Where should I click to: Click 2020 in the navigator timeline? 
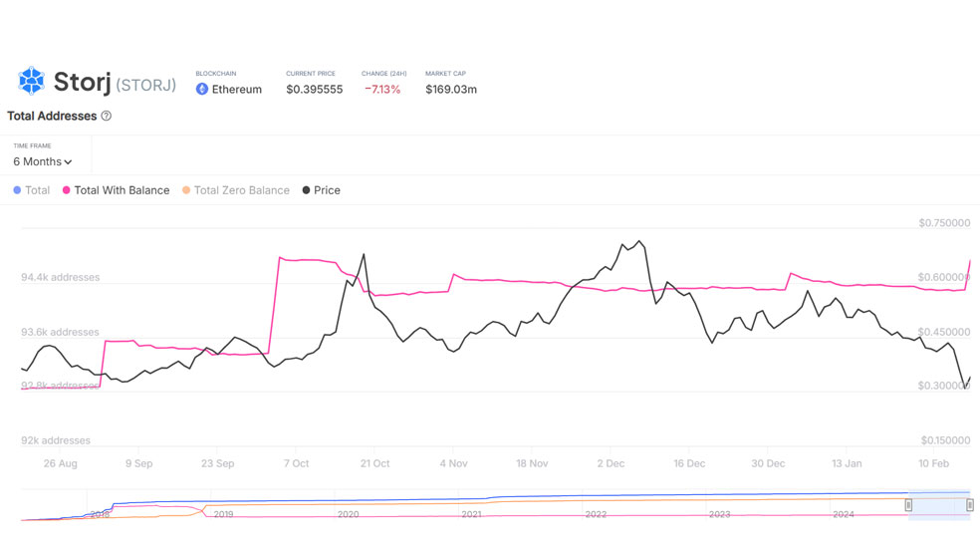click(349, 514)
